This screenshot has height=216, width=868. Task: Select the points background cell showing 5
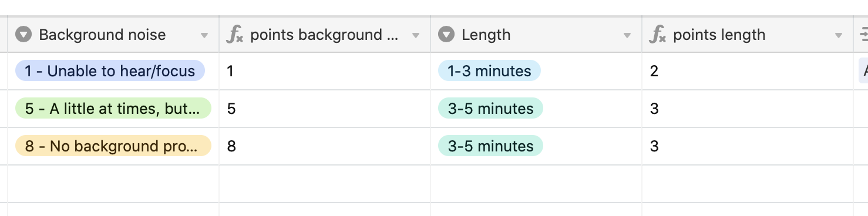325,109
